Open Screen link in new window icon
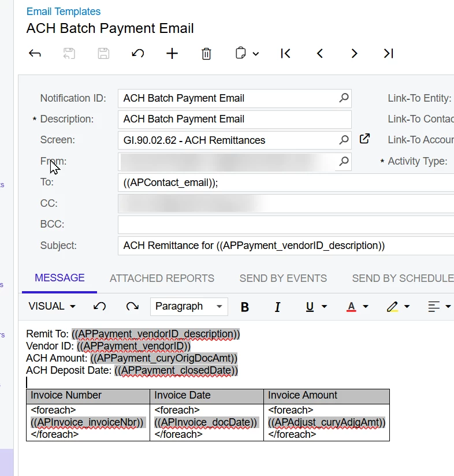454x476 pixels. (x=364, y=139)
